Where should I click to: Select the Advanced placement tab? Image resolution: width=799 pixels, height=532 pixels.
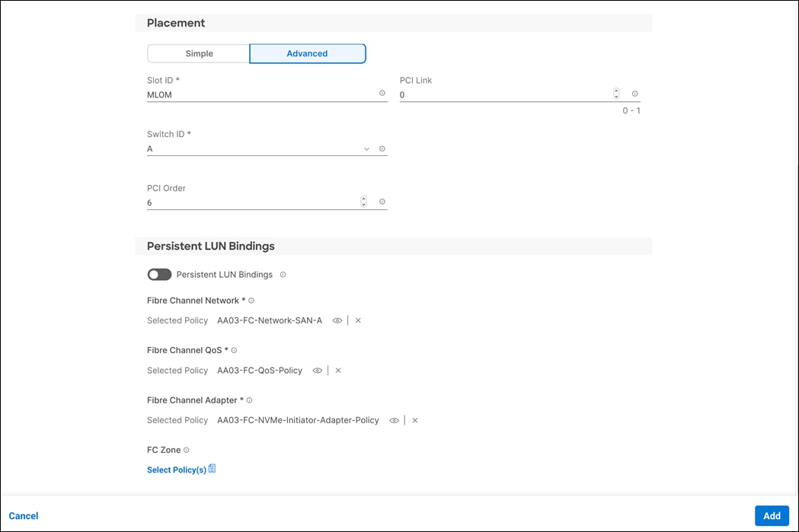307,53
